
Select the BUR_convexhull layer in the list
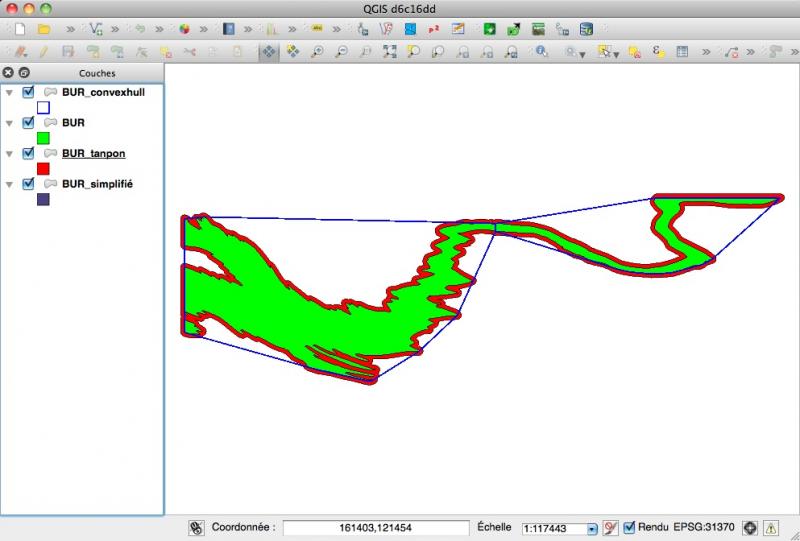pyautogui.click(x=103, y=92)
